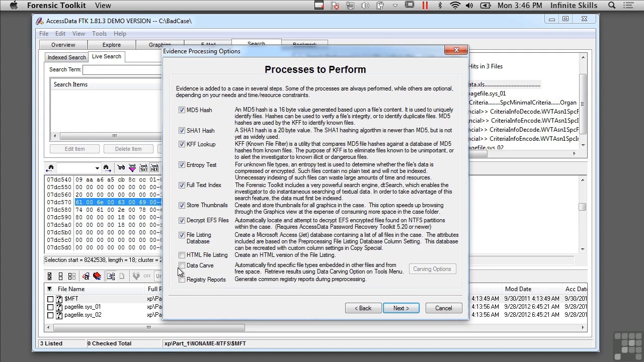
Task: Uncheck the File Listing Database option
Action: pos(182,235)
